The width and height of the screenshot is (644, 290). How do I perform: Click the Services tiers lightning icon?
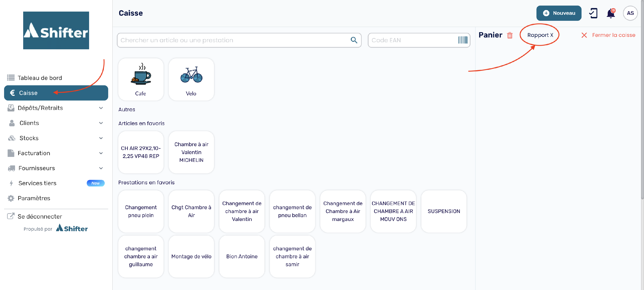(x=11, y=183)
